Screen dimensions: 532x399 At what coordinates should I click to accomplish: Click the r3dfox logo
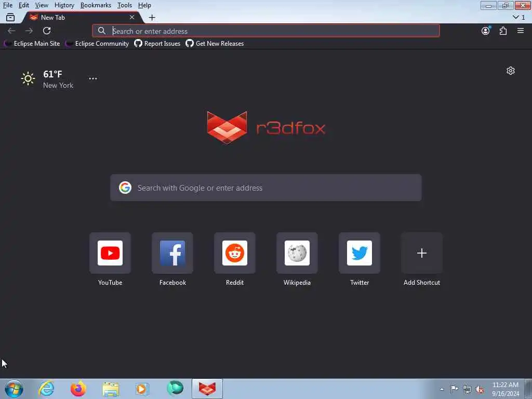(x=266, y=128)
